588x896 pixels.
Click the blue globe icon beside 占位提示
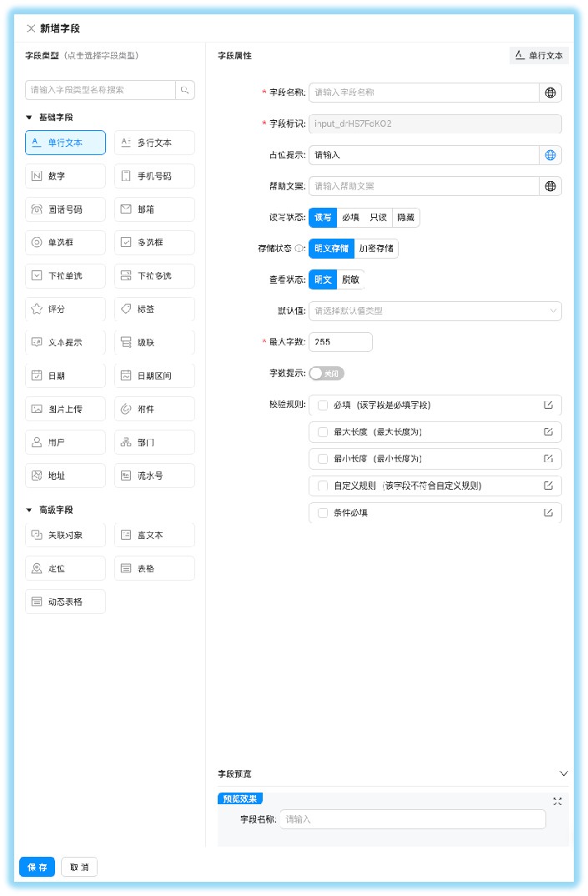tap(550, 155)
